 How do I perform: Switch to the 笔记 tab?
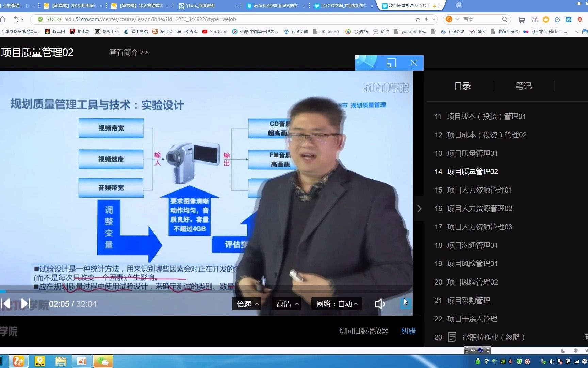(x=523, y=86)
